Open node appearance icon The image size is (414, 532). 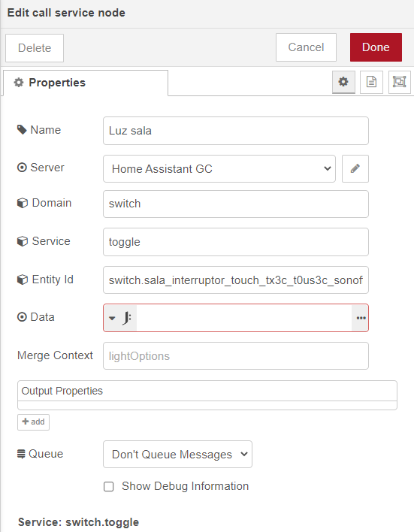tap(400, 82)
